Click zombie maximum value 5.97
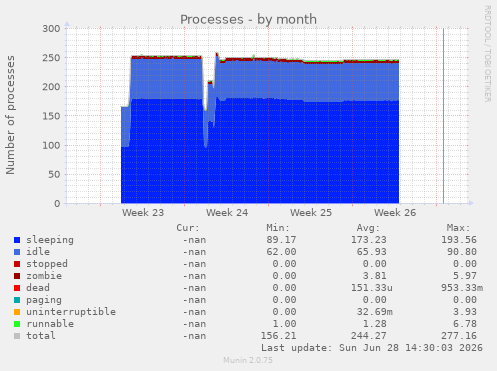Image resolution: width=497 pixels, height=371 pixels. click(465, 276)
